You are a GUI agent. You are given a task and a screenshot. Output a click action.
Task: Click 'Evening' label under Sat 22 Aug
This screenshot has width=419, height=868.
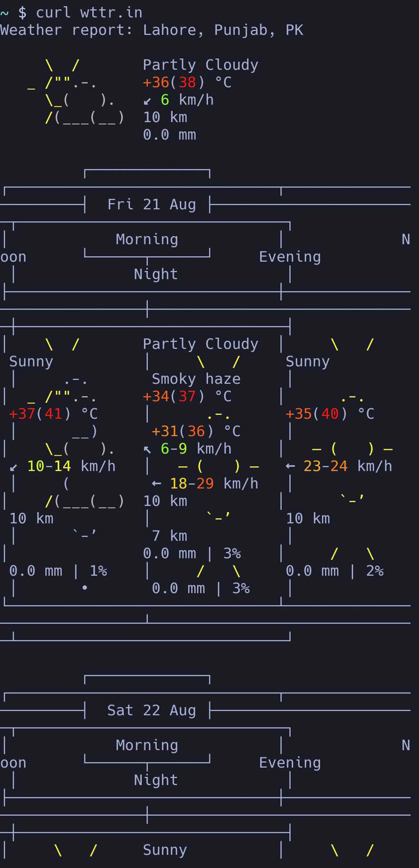point(290,763)
